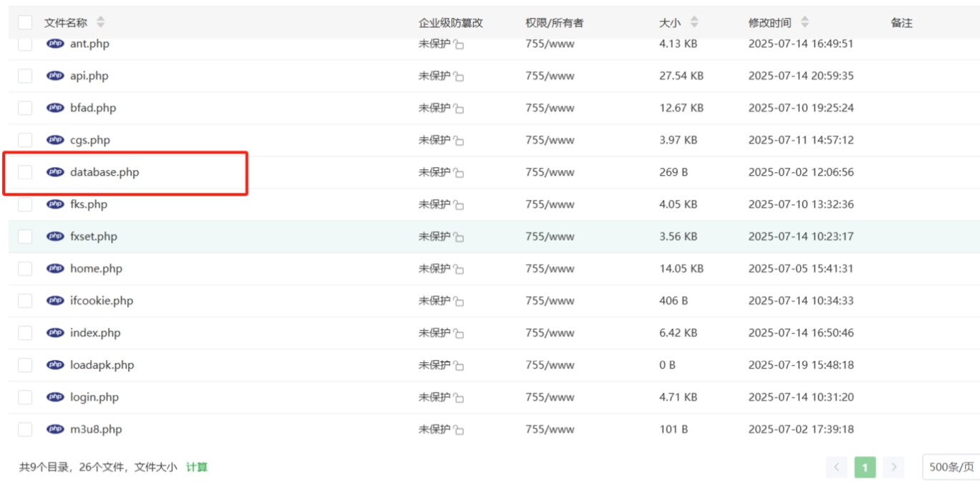Click the PHP icon next to cgs.php
This screenshot has height=489, width=980.
[x=55, y=140]
